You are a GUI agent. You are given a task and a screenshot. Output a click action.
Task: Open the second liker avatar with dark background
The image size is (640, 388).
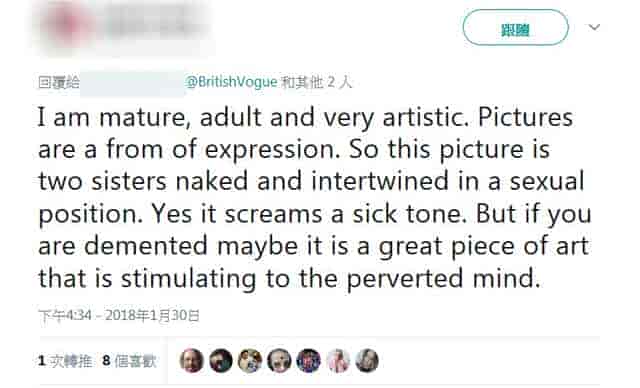click(x=221, y=361)
